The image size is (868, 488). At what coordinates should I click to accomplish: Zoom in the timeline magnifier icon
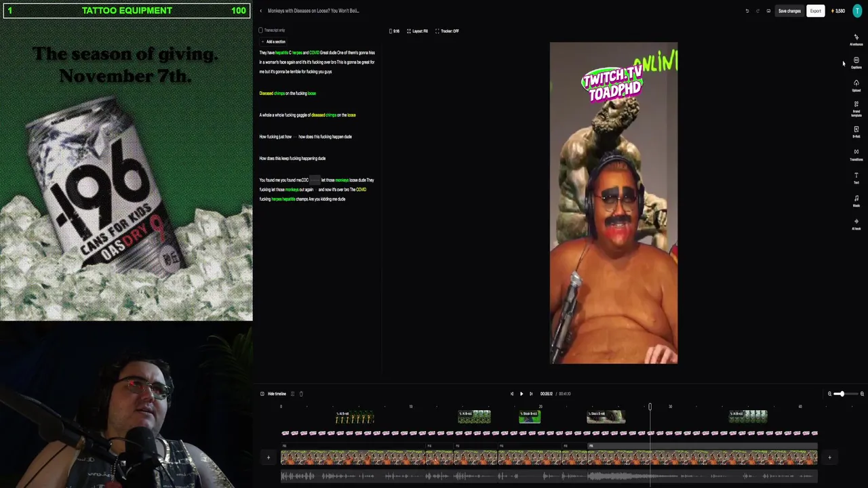coord(862,394)
